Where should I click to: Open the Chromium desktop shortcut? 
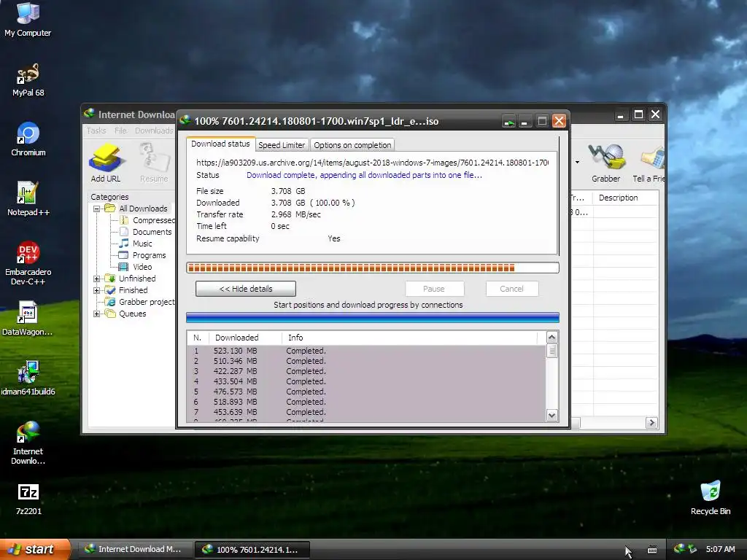[28, 139]
